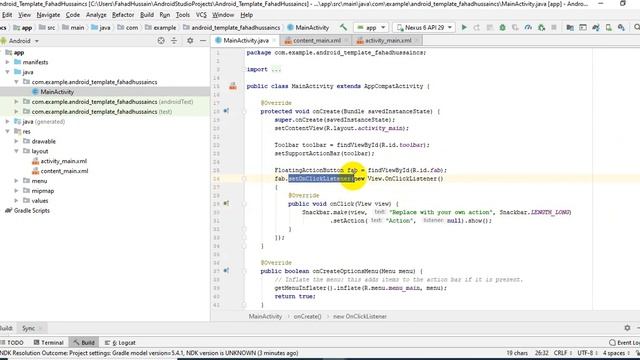Image resolution: width=640 pixels, height=360 pixels.
Task: Collapse the layout folder
Action: (x=16, y=151)
